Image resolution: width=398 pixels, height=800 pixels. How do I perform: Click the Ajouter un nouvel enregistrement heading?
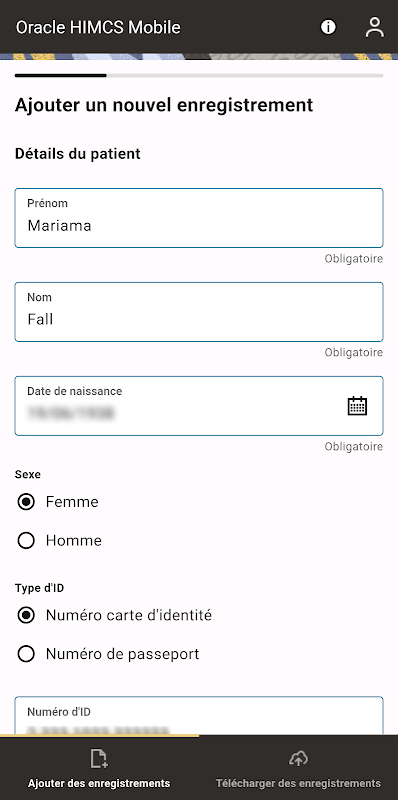point(164,106)
